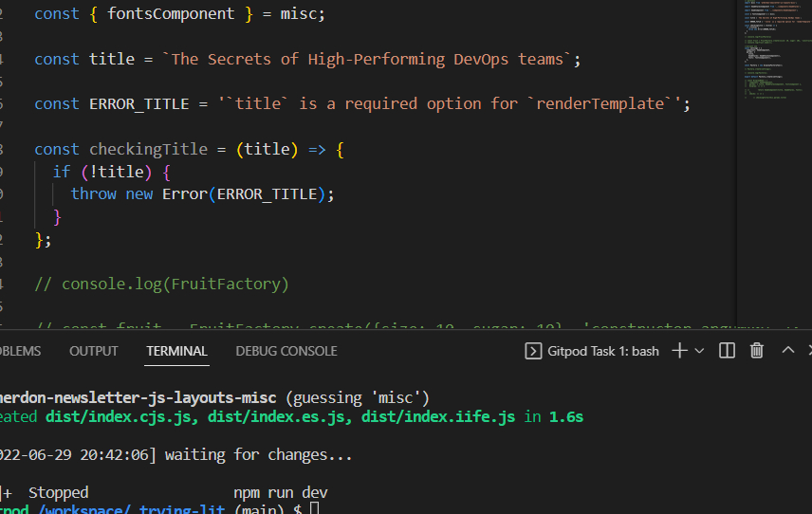Click the terminal prompt cursor
The height and width of the screenshot is (514, 812).
[x=314, y=508]
